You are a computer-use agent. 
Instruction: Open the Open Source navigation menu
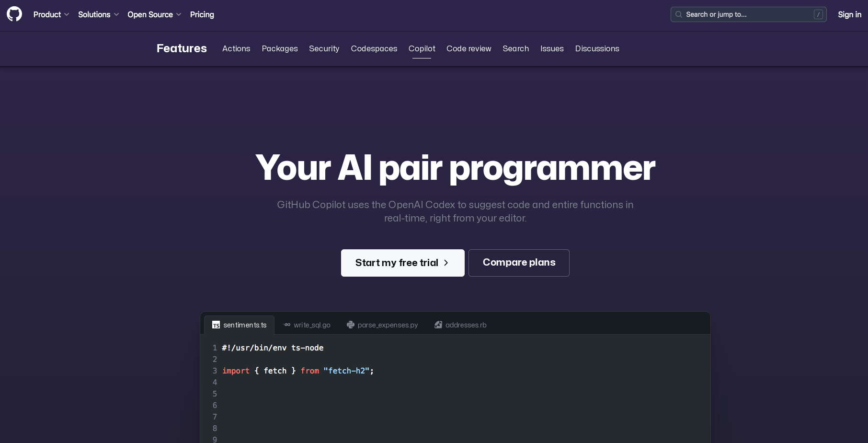click(x=154, y=14)
